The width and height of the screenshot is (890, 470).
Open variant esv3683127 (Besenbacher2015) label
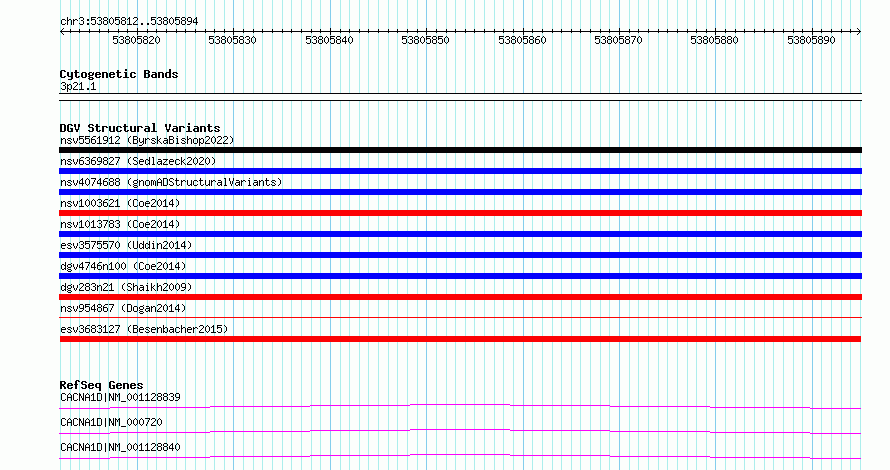(144, 329)
